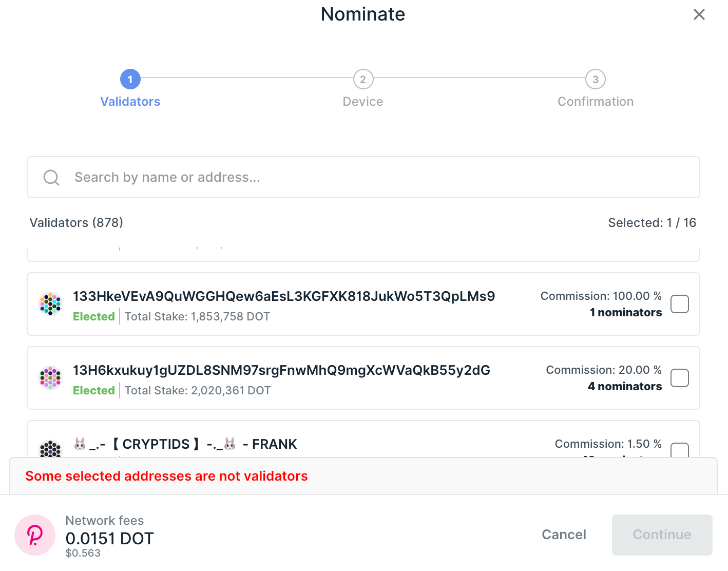The height and width of the screenshot is (571, 728).
Task: Click the error message about non-validator addresses
Action: [x=167, y=476]
